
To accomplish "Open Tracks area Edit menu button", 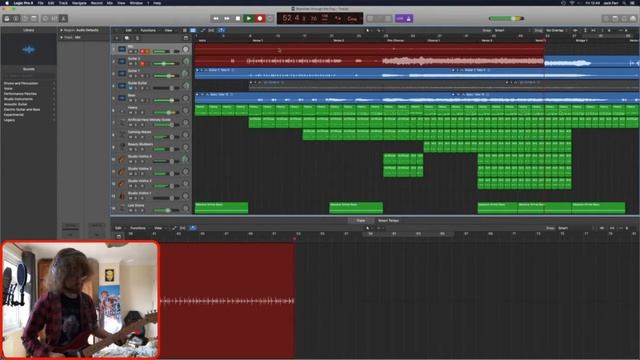I will 130,30.
